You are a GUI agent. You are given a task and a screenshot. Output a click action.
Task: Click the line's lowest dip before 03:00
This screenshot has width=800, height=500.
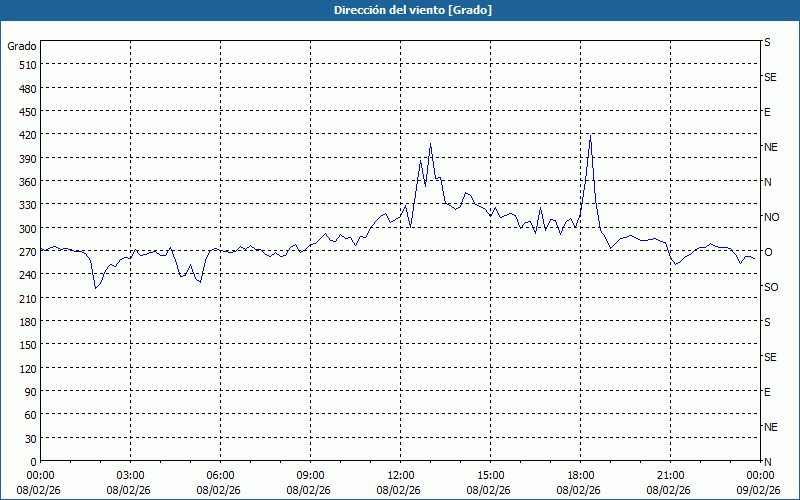[95, 288]
